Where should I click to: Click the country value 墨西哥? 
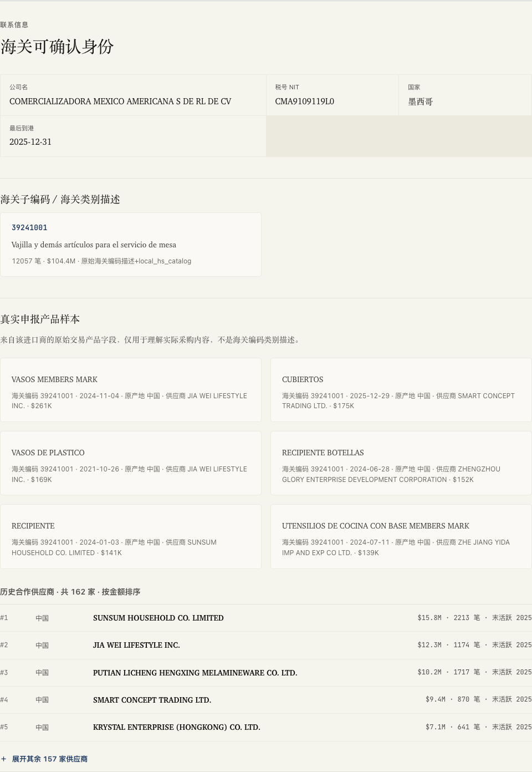click(421, 101)
